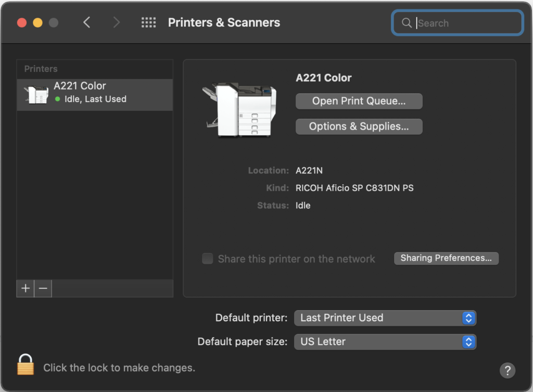The width and height of the screenshot is (533, 392).
Task: Open the Default printer dropdown
Action: 385,318
